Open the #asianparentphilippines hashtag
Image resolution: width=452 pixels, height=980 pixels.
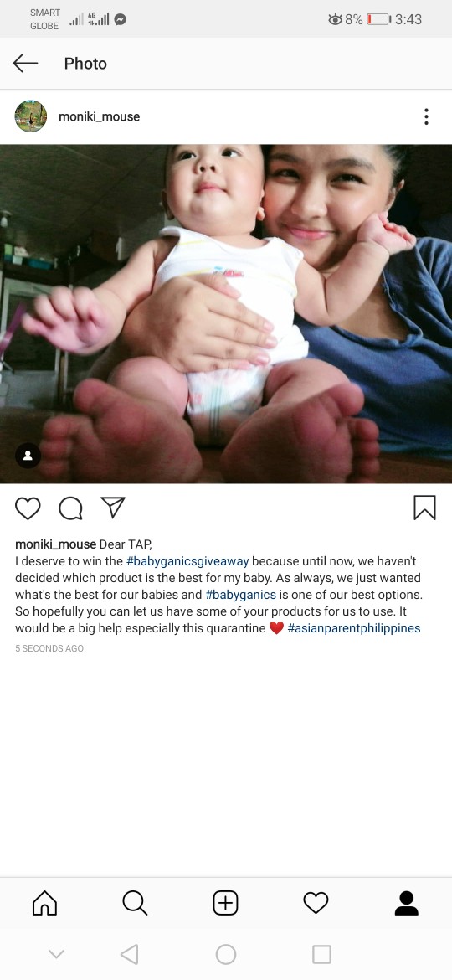point(354,628)
